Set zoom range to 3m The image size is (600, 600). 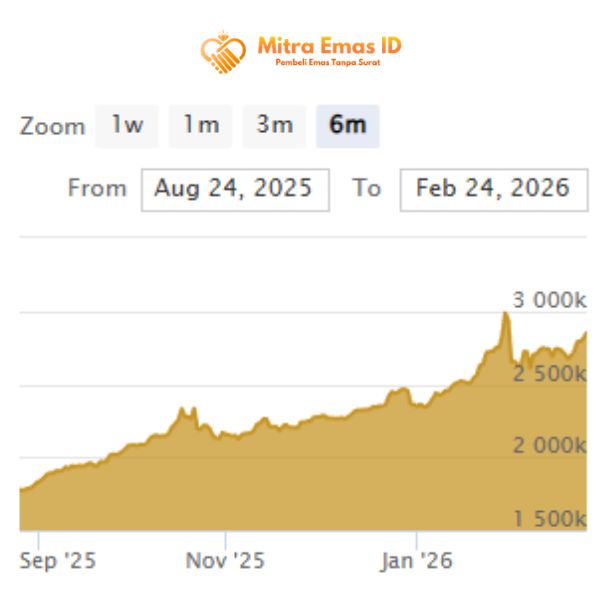click(x=274, y=126)
